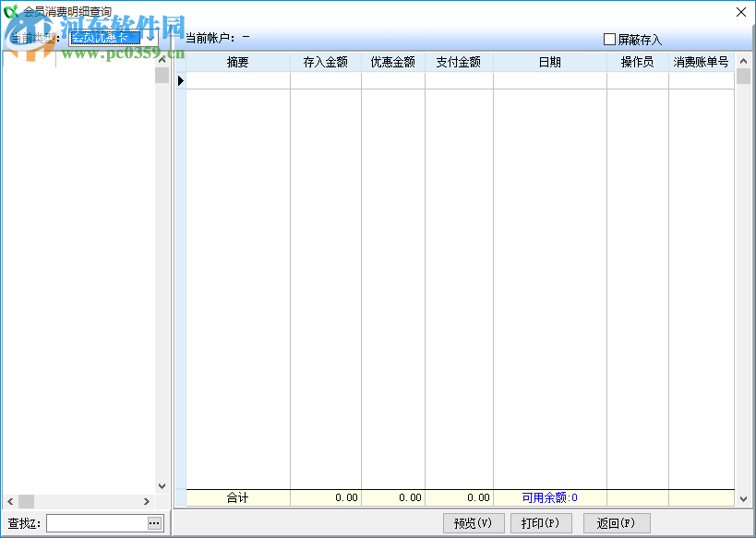Select the 日期 column header

coord(549,61)
